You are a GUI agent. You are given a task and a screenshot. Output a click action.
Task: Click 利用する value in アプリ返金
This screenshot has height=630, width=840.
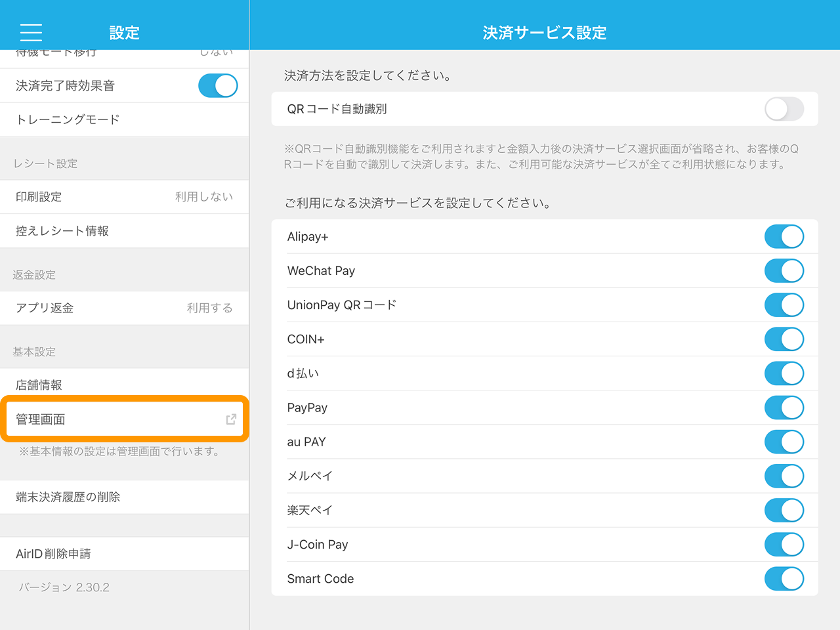pos(210,308)
